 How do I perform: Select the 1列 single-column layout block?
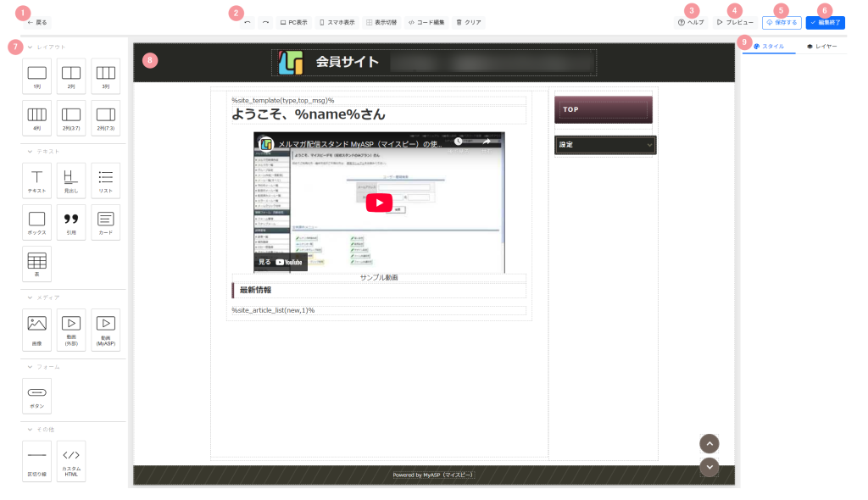36,76
